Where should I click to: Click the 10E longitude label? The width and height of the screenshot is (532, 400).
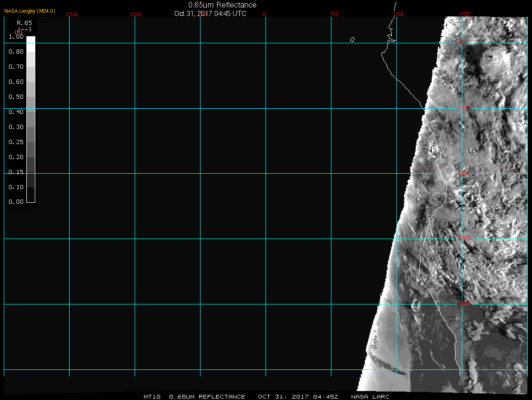tap(399, 14)
